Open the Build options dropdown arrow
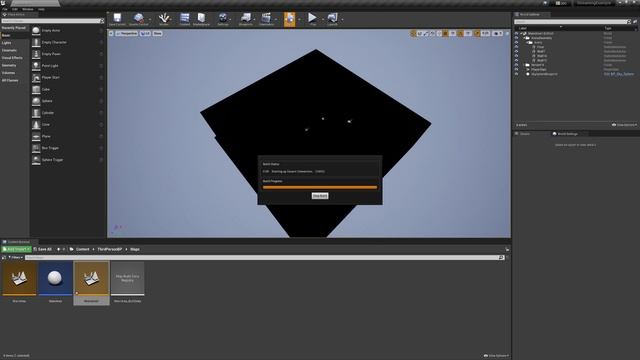This screenshot has height=360, width=640. click(299, 19)
